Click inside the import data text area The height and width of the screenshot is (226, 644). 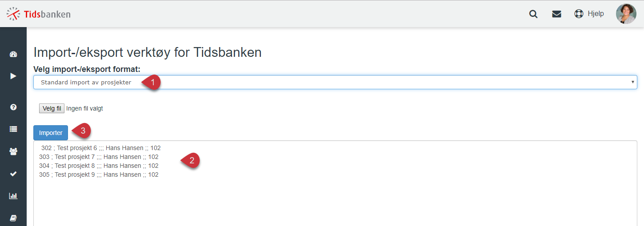pyautogui.click(x=335, y=183)
